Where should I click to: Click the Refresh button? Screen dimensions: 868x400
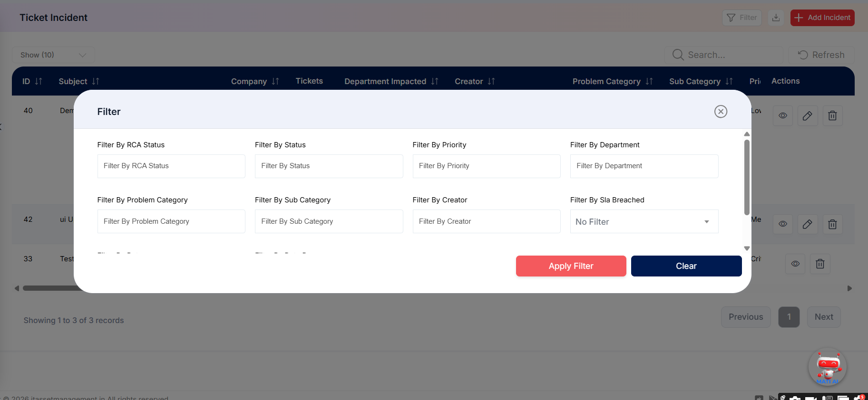[x=821, y=55]
